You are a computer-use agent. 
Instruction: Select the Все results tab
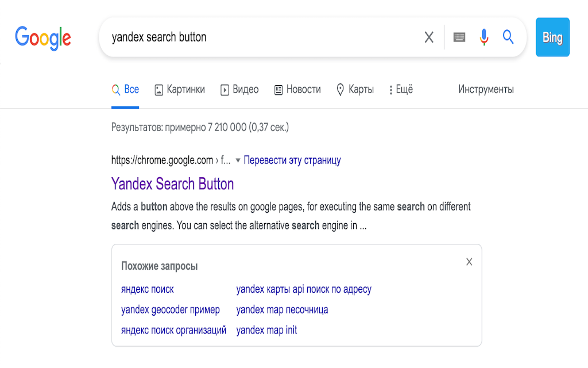point(125,90)
